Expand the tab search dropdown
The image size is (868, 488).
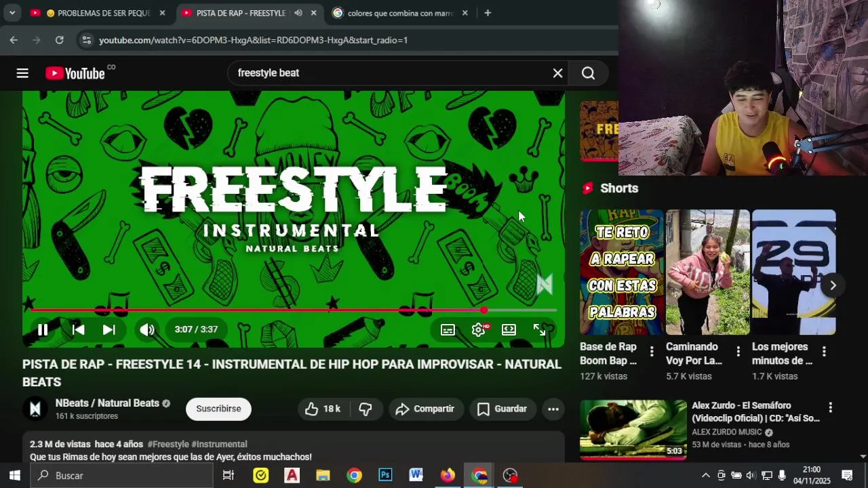tap(12, 13)
